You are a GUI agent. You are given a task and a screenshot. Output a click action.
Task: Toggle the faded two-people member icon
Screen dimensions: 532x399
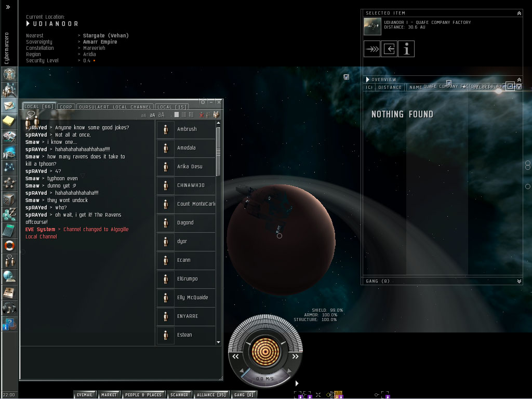pos(208,115)
